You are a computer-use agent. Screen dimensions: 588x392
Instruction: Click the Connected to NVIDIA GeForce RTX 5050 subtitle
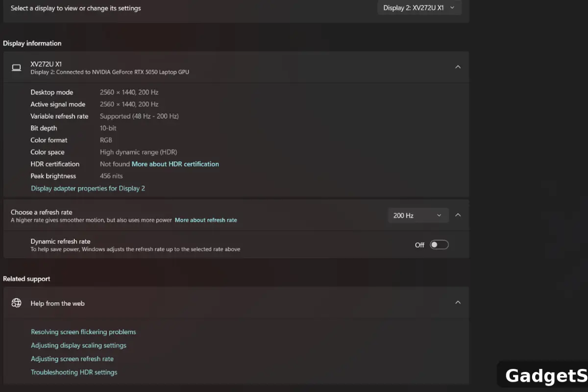[110, 72]
